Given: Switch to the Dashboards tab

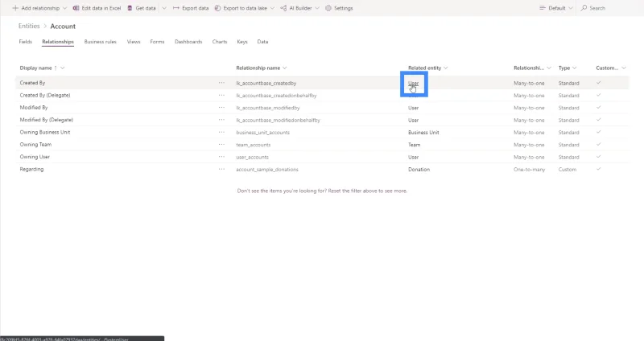Looking at the screenshot, I should [x=188, y=42].
